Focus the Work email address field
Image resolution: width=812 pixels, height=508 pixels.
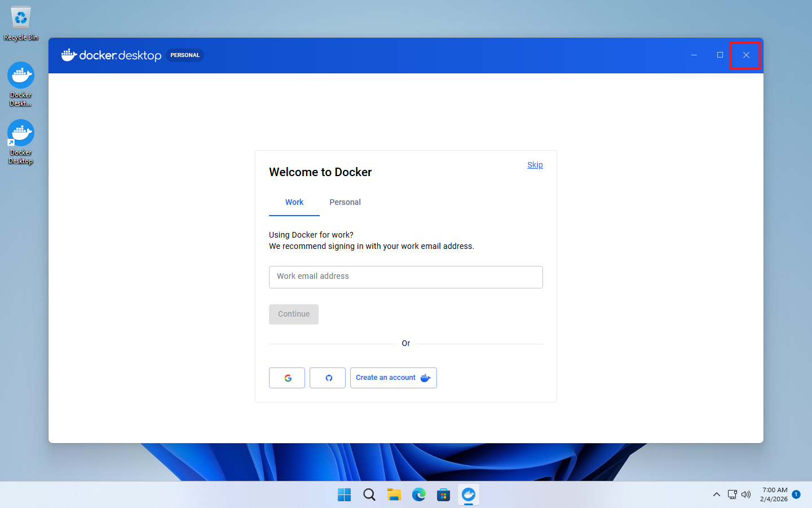tap(406, 277)
